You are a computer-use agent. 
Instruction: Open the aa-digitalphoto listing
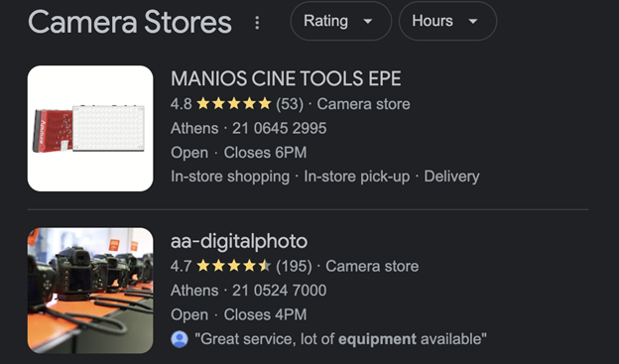pyautogui.click(x=239, y=241)
